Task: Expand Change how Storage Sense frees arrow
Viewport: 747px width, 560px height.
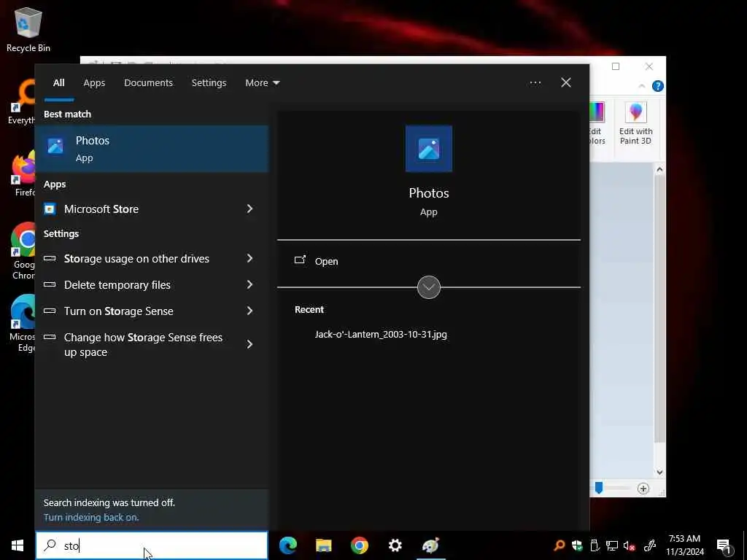Action: click(x=249, y=344)
